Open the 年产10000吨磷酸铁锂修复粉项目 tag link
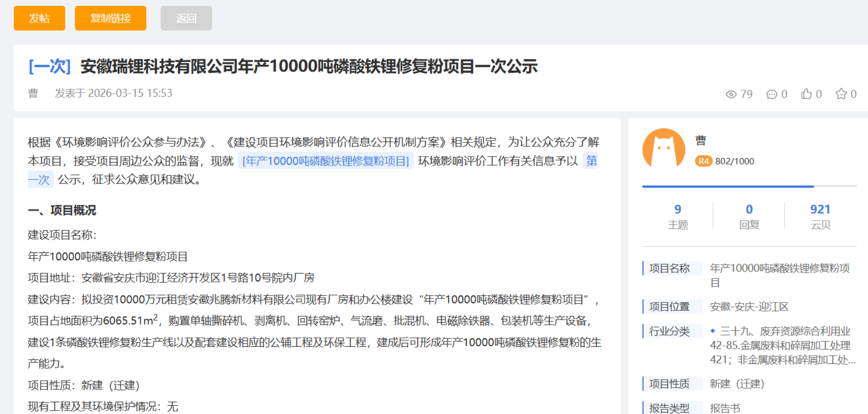 [325, 161]
